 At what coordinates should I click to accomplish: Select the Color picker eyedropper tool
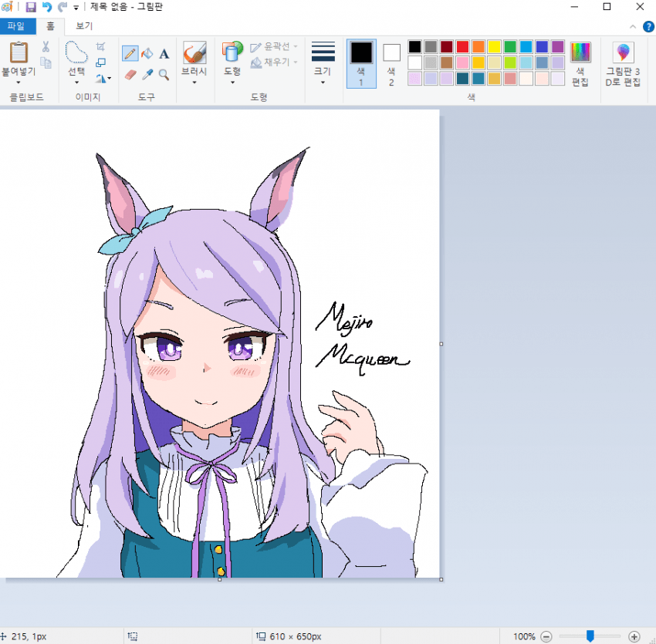(x=147, y=75)
